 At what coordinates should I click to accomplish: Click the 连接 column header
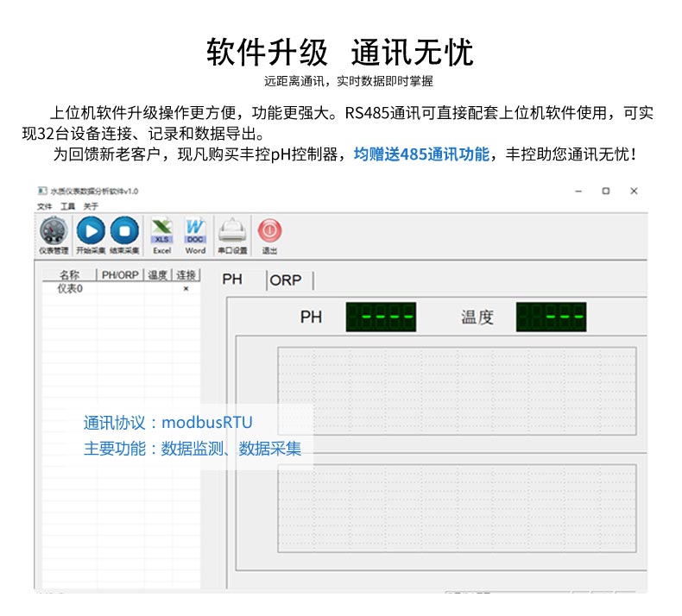click(186, 275)
